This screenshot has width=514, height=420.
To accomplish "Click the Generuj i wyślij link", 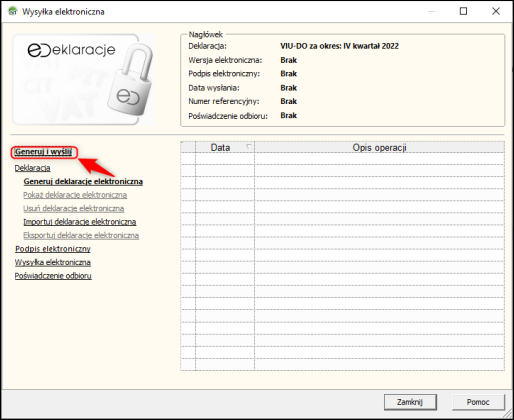I will coord(43,152).
